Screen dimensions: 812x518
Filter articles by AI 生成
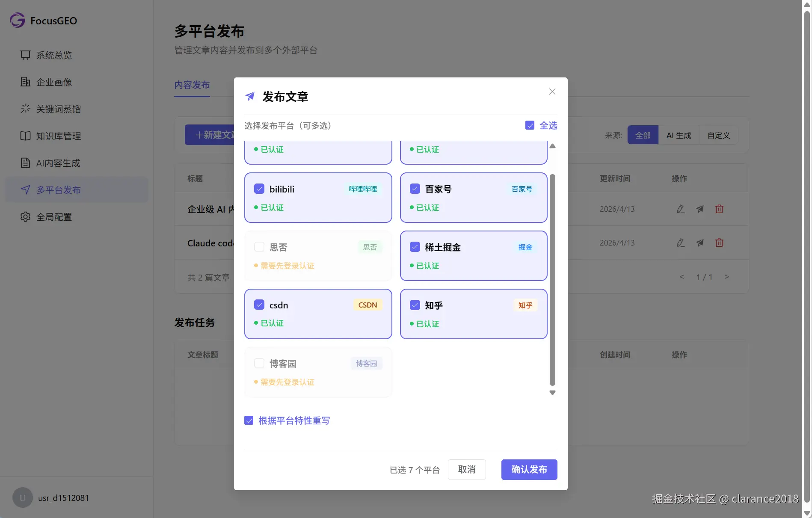tap(678, 135)
